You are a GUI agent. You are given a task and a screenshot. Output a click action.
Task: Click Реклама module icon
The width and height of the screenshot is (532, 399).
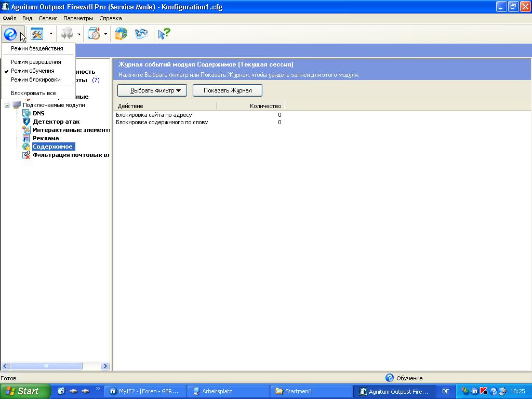[26, 138]
